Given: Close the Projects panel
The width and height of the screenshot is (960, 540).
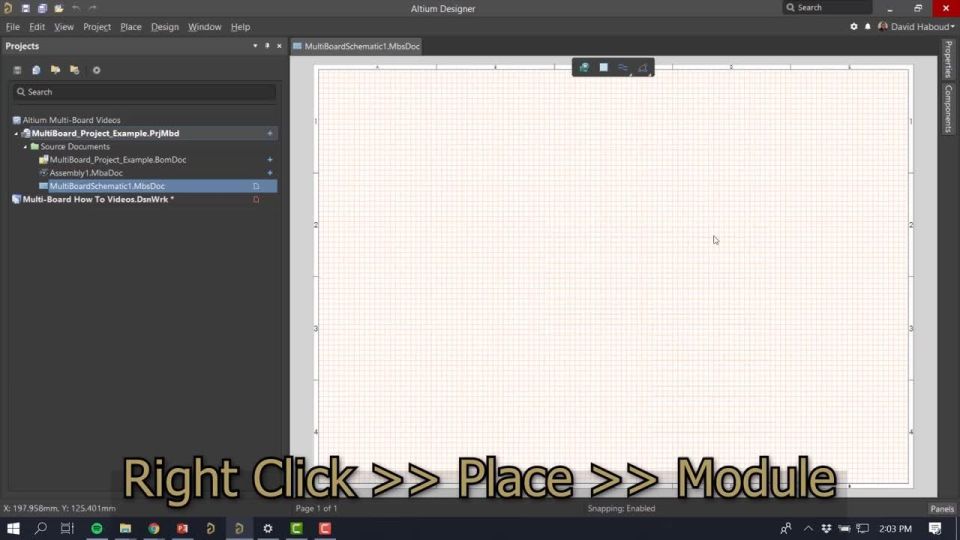Looking at the screenshot, I should coord(279,46).
